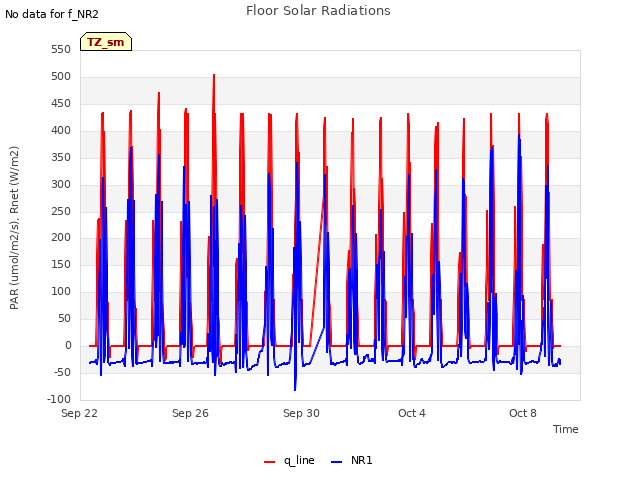Click the 0 y-axis tick label

click(68, 346)
